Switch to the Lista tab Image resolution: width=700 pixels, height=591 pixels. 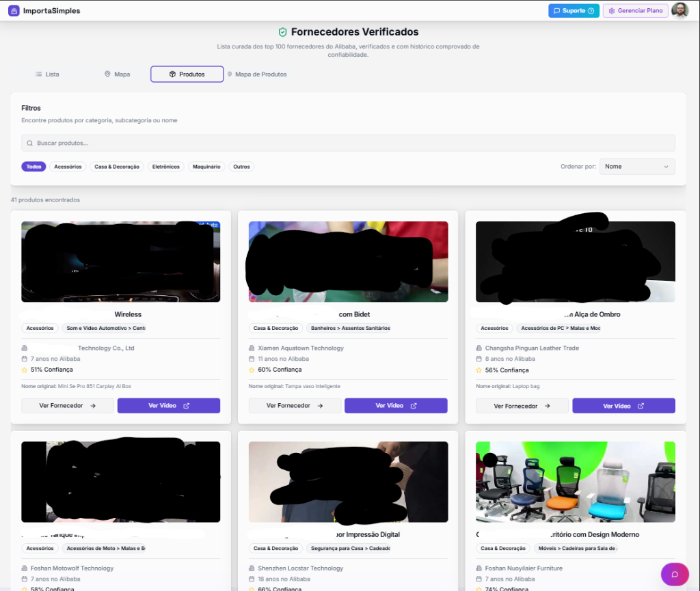pos(47,74)
